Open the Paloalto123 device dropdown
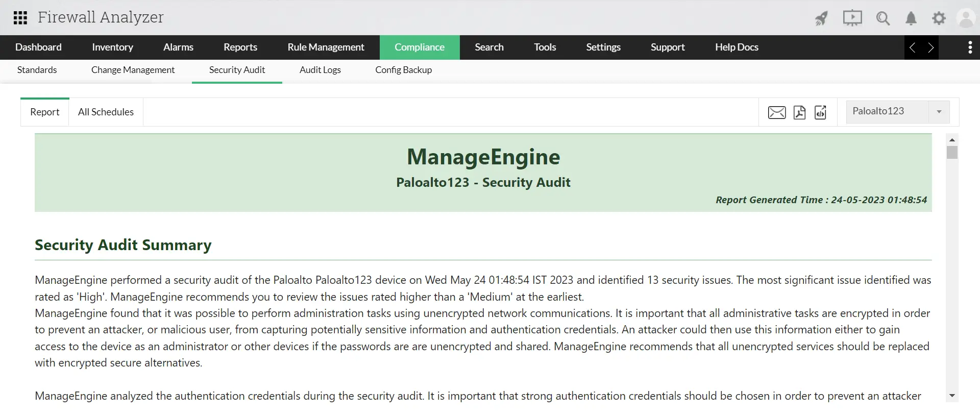This screenshot has width=980, height=415. [x=898, y=112]
